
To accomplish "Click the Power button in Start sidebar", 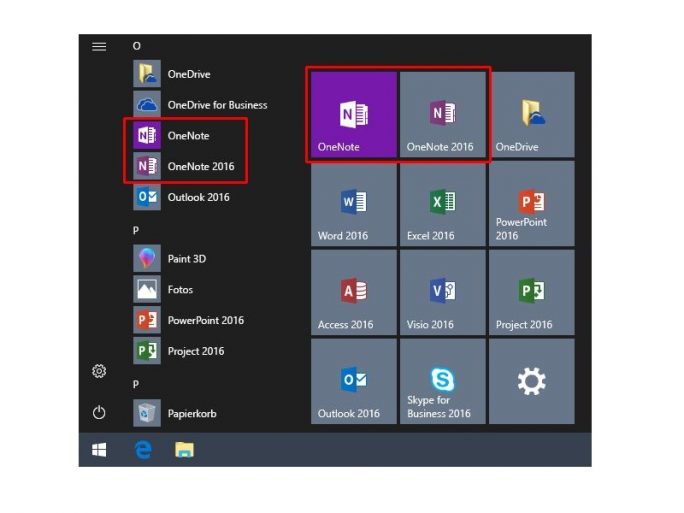I will pos(99,412).
